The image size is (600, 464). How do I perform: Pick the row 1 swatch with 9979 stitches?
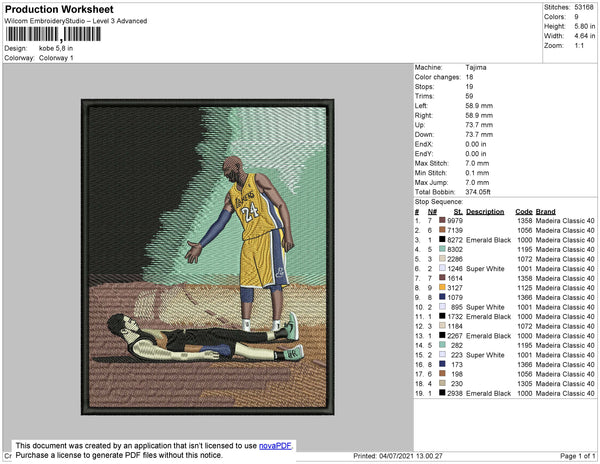point(442,220)
